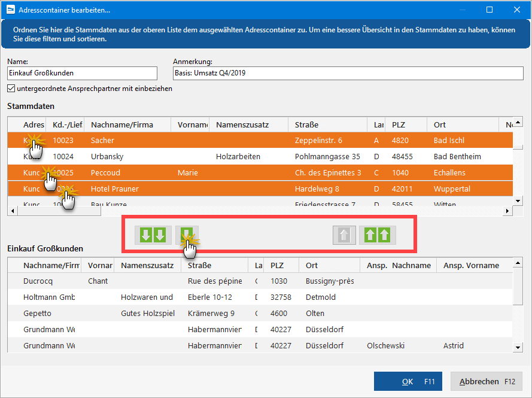This screenshot has width=532, height=398.
Task: Click the Name field with Einkauf Großkunden
Action: [x=82, y=73]
